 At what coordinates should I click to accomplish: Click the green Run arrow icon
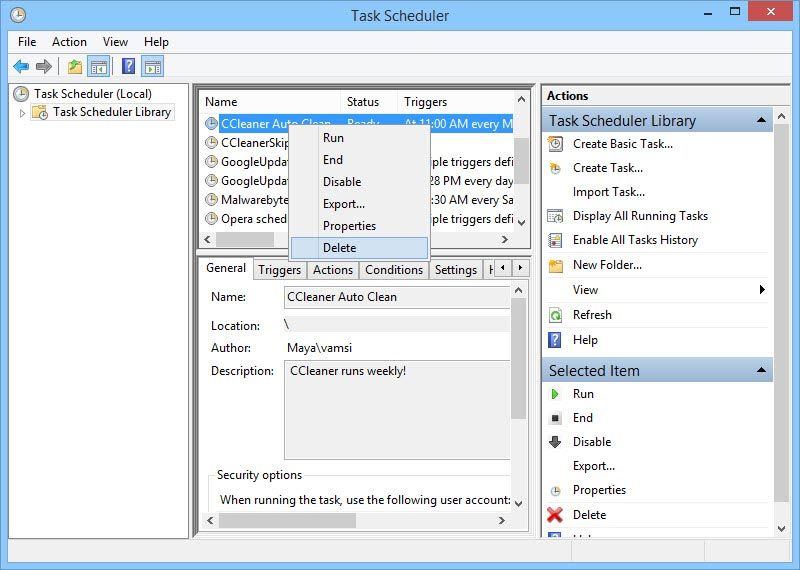[x=555, y=394]
